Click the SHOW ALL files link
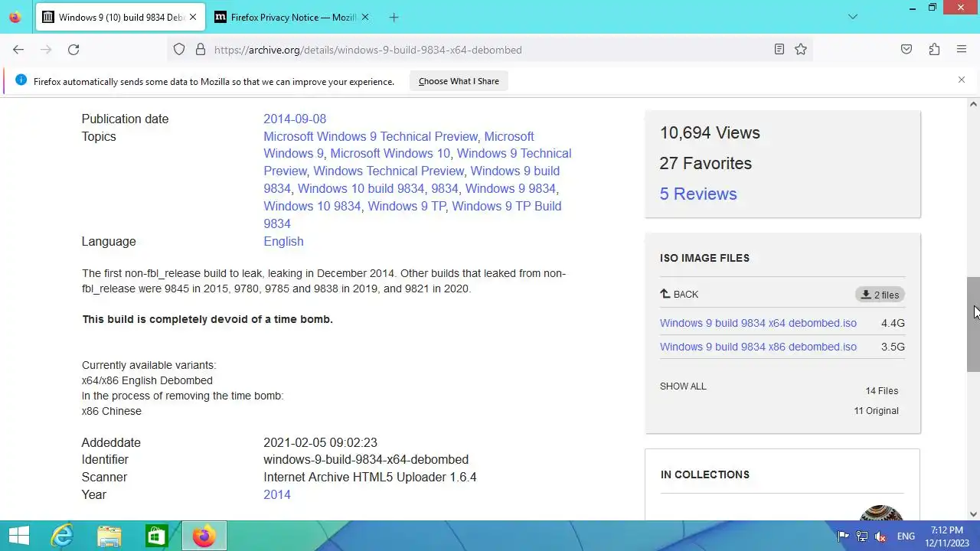Viewport: 980px width, 551px height. tap(683, 386)
